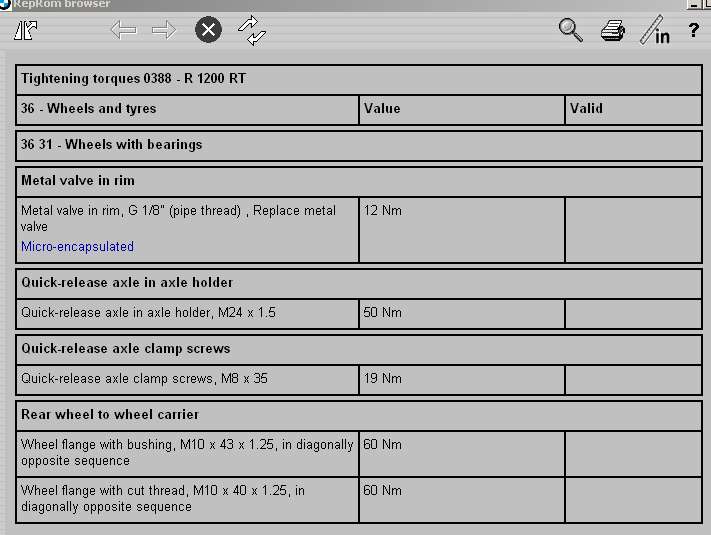Switch units with the inch ruler icon
The height and width of the screenshot is (535, 711).
click(655, 30)
